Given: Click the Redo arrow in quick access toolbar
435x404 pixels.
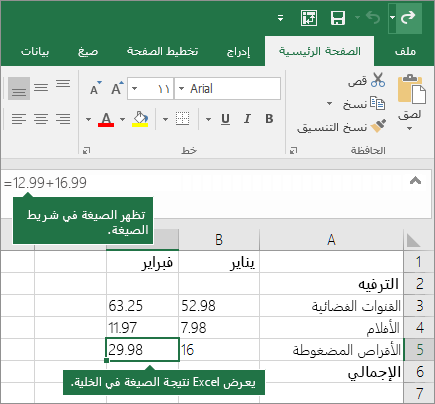Looking at the screenshot, I should (x=407, y=17).
